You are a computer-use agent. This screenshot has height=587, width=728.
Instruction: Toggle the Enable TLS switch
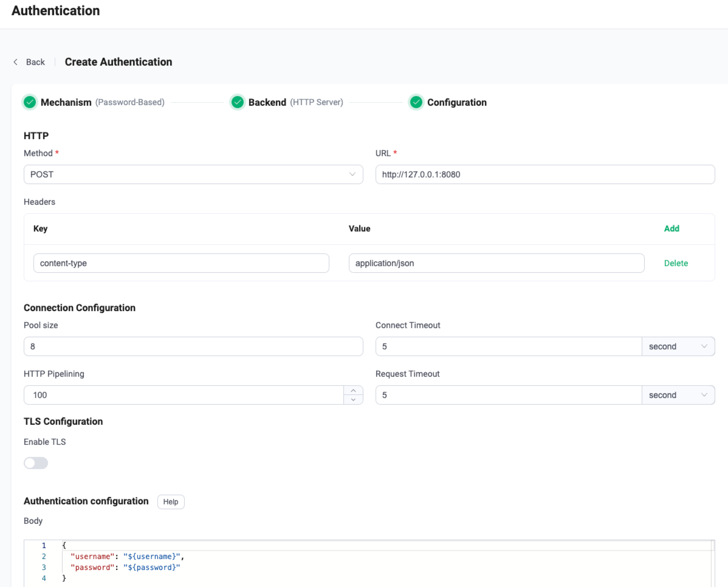36,463
